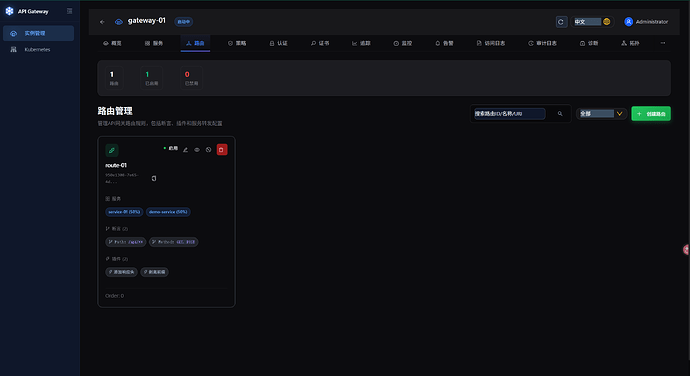
Task: Click the green link icon on route-01 card
Action: click(x=112, y=150)
